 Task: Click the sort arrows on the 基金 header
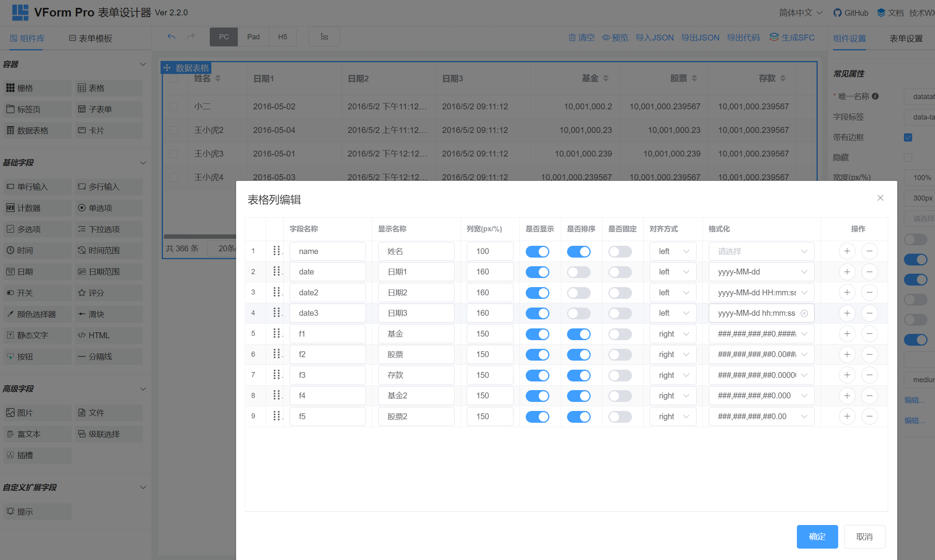coord(606,78)
